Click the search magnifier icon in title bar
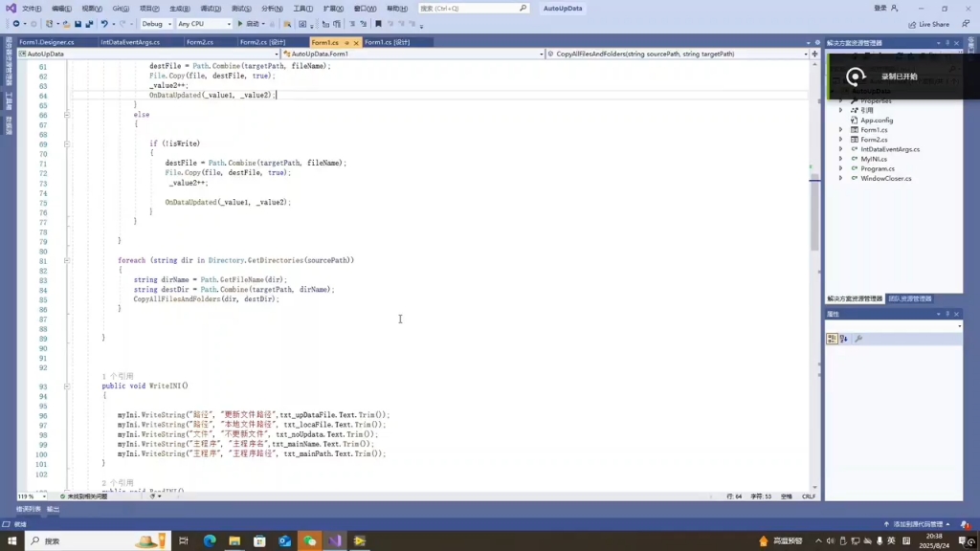Viewport: 980px width, 551px height. click(523, 8)
